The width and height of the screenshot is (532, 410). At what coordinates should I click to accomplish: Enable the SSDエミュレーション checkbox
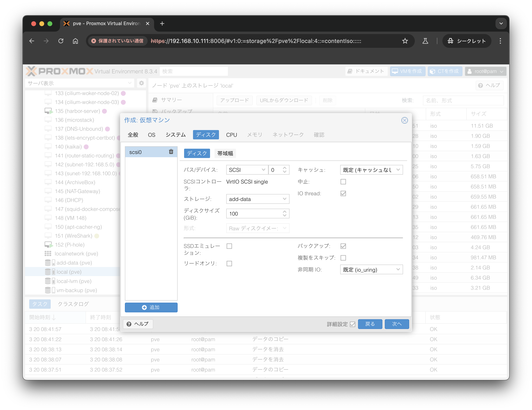point(229,246)
